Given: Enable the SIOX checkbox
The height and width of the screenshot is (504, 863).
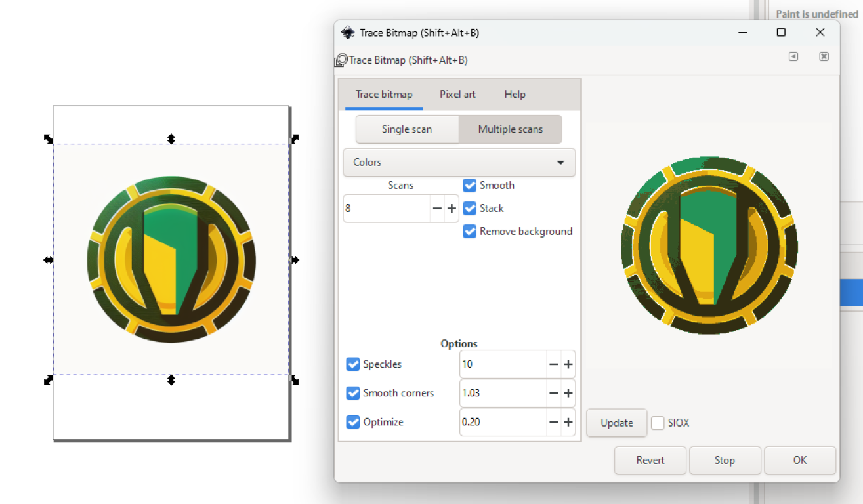Looking at the screenshot, I should click(658, 423).
